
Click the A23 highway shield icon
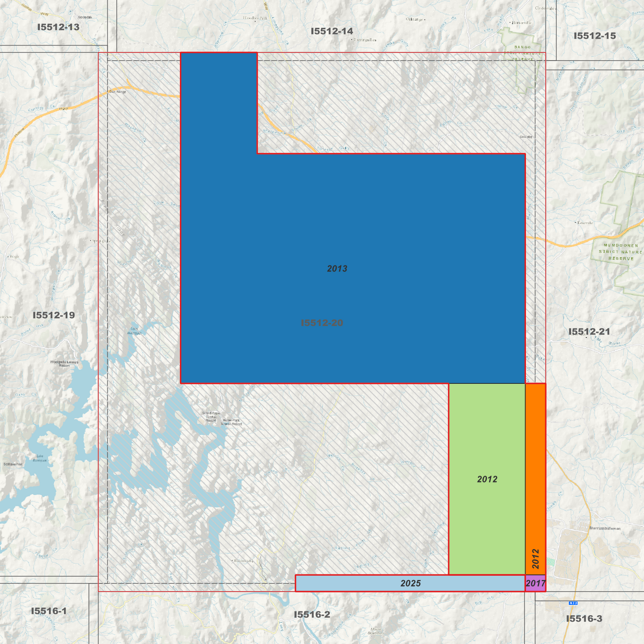pyautogui.click(x=573, y=603)
